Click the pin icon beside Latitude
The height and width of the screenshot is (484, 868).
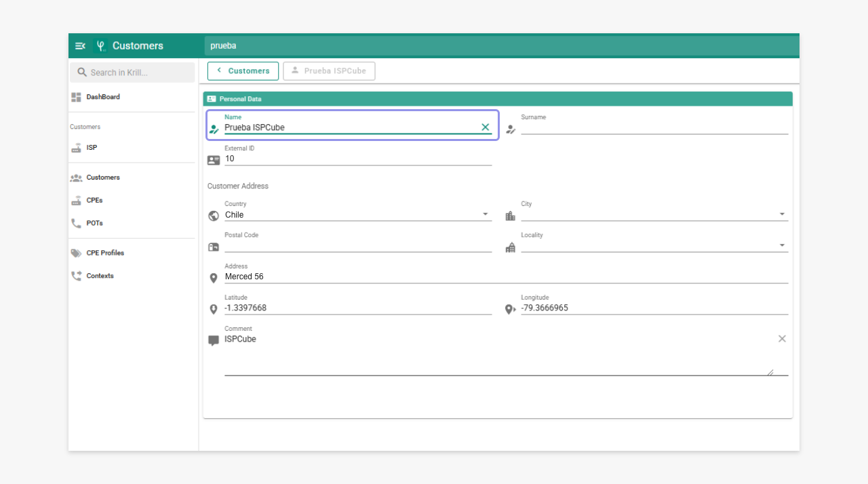click(214, 309)
